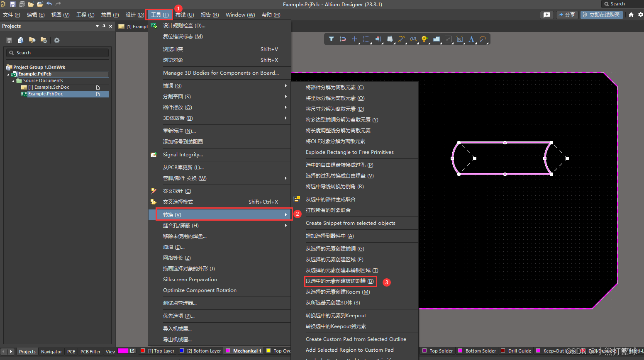Select the text string placement tool

click(x=471, y=39)
